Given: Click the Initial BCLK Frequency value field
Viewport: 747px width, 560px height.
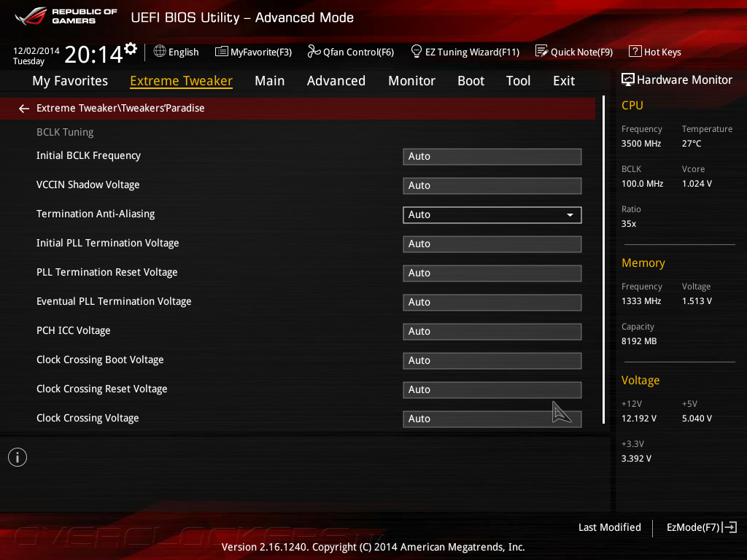Looking at the screenshot, I should 492,156.
